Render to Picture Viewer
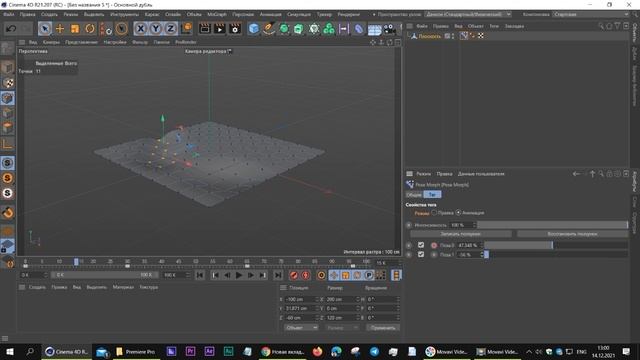The image size is (640, 360). click(x=220, y=29)
